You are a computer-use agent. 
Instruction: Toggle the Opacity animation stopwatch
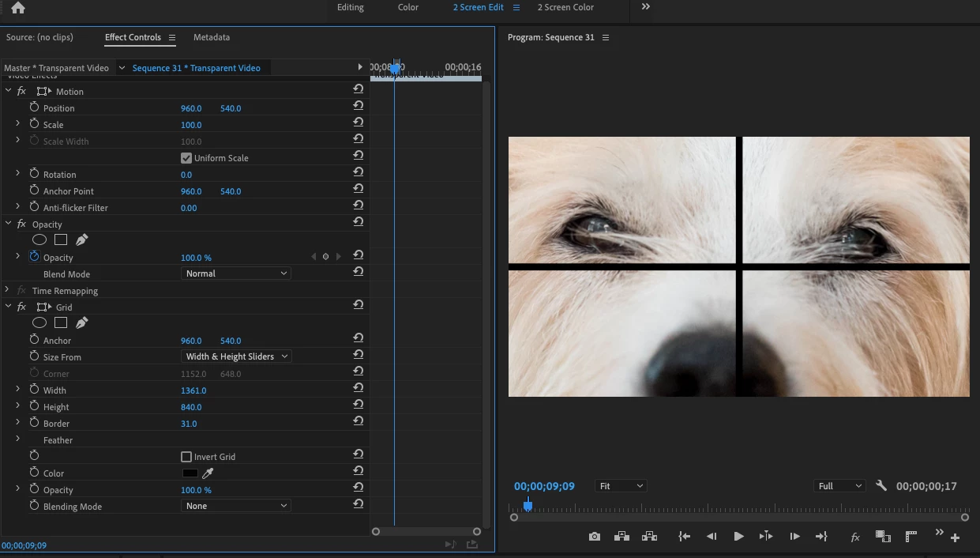(x=34, y=257)
